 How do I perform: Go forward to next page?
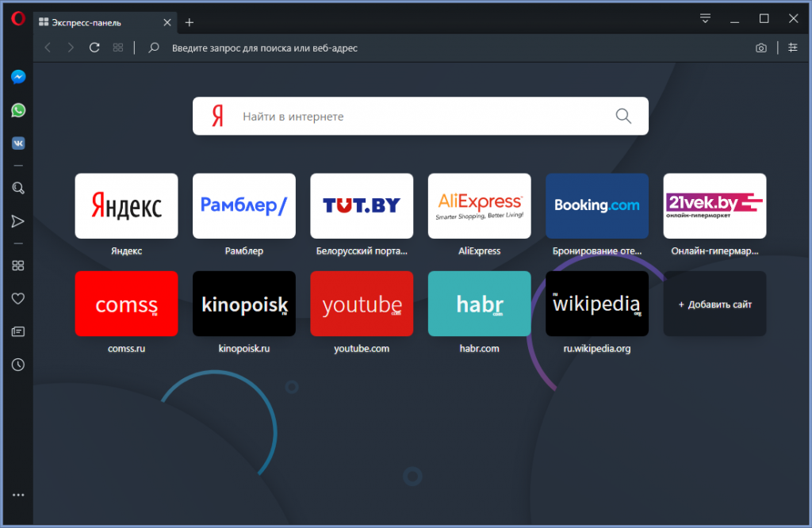(x=71, y=48)
